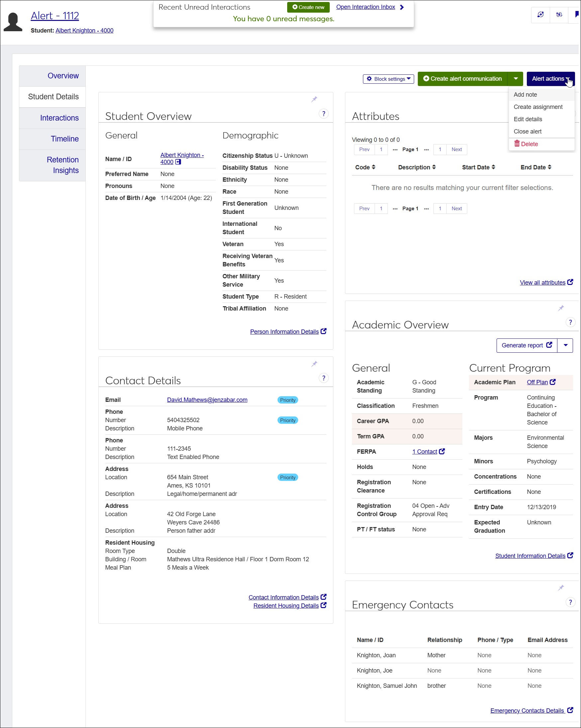Open help for Emergency Contacts block
Viewport: 581px width, 728px height.
click(x=570, y=602)
